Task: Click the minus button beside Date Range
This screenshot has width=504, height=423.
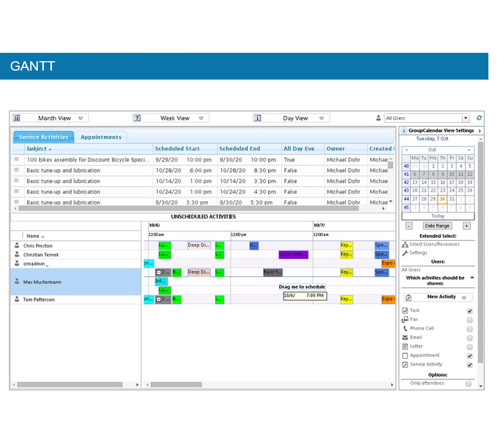Action: [409, 226]
